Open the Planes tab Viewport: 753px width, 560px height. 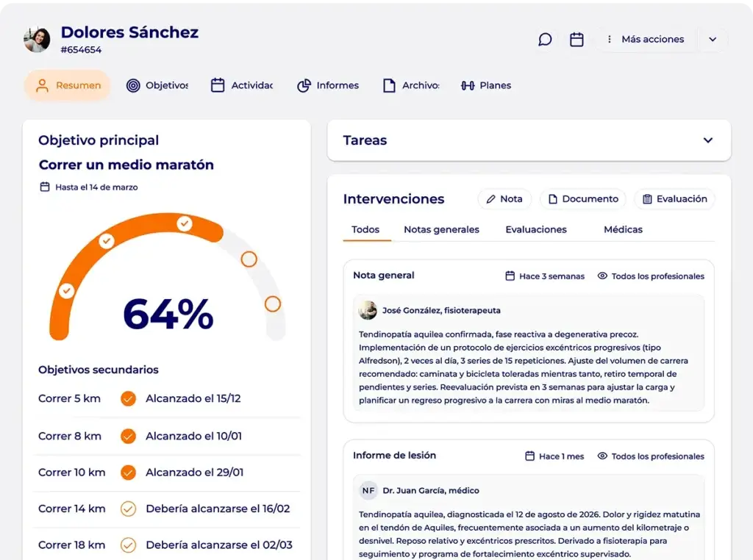(486, 85)
